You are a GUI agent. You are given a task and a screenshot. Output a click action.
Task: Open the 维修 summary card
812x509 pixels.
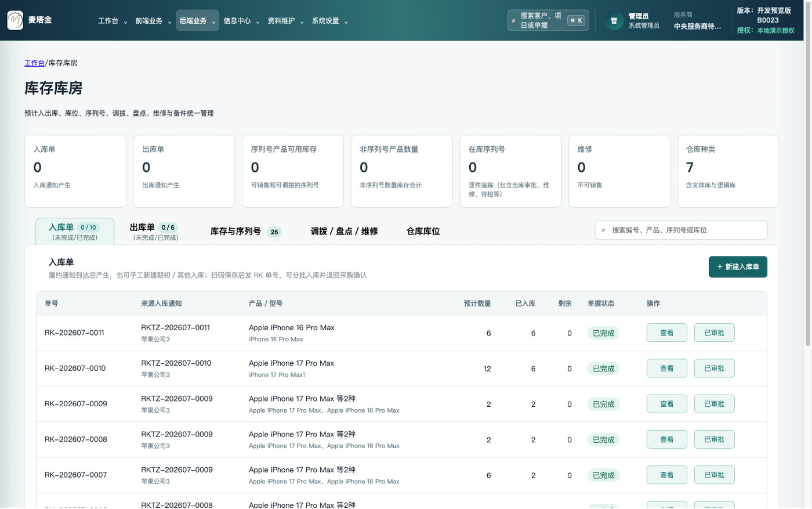(619, 171)
